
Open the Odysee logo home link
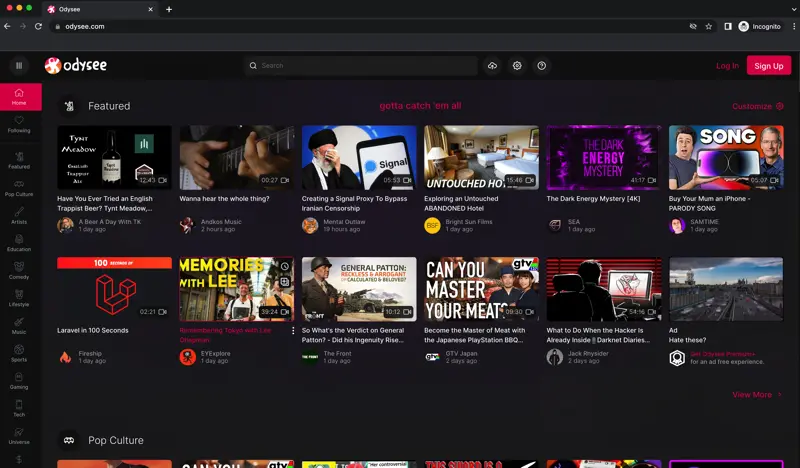click(76, 65)
